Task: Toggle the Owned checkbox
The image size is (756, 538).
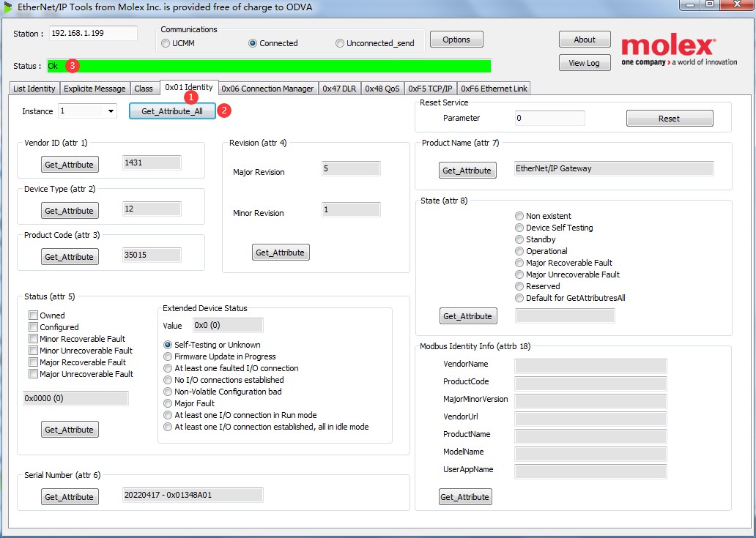Action: [33, 315]
